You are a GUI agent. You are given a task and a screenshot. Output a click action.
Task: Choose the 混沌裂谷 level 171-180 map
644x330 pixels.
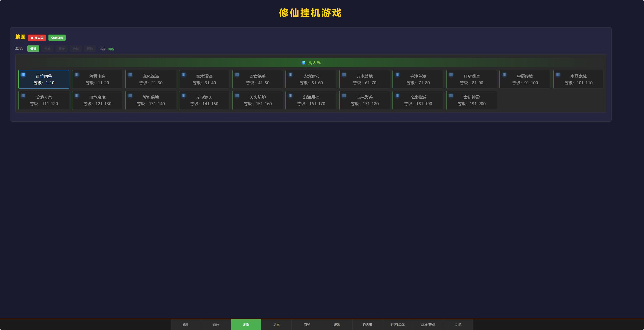pyautogui.click(x=364, y=100)
